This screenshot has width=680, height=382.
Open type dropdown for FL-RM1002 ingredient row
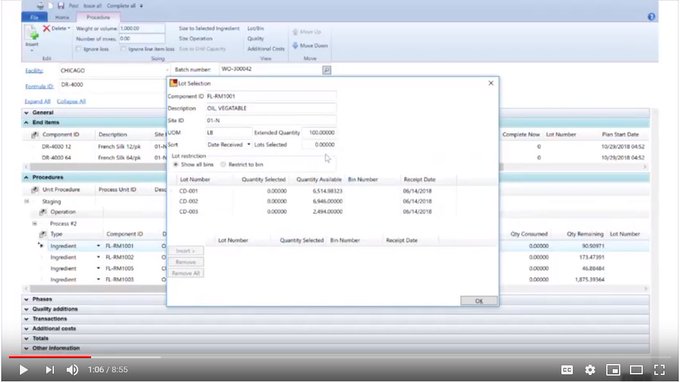coord(98,257)
